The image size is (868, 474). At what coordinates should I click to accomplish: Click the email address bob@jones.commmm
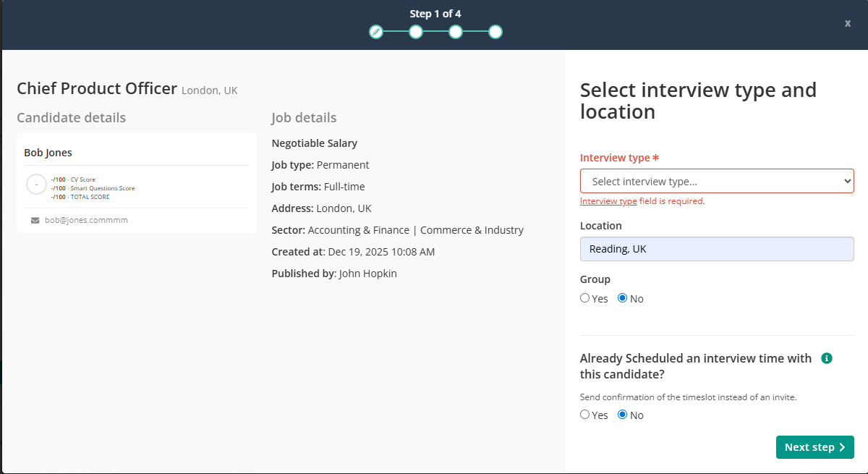click(x=86, y=220)
